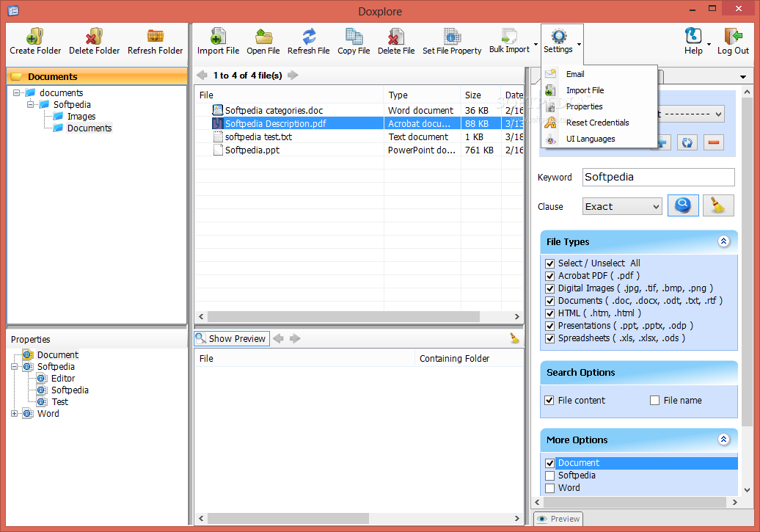Click the Keyword input field
760x532 pixels.
[658, 177]
